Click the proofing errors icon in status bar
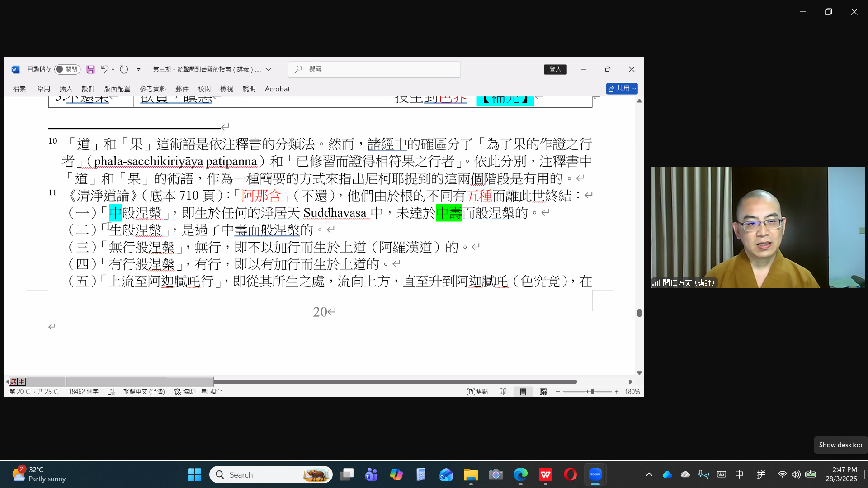 pyautogui.click(x=111, y=392)
